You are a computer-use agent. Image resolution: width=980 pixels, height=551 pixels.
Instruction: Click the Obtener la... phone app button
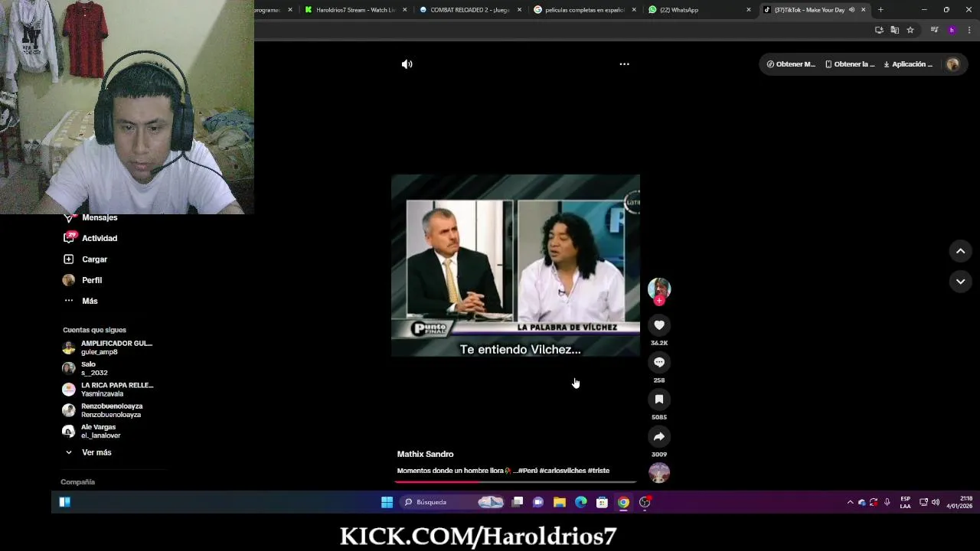(x=850, y=64)
